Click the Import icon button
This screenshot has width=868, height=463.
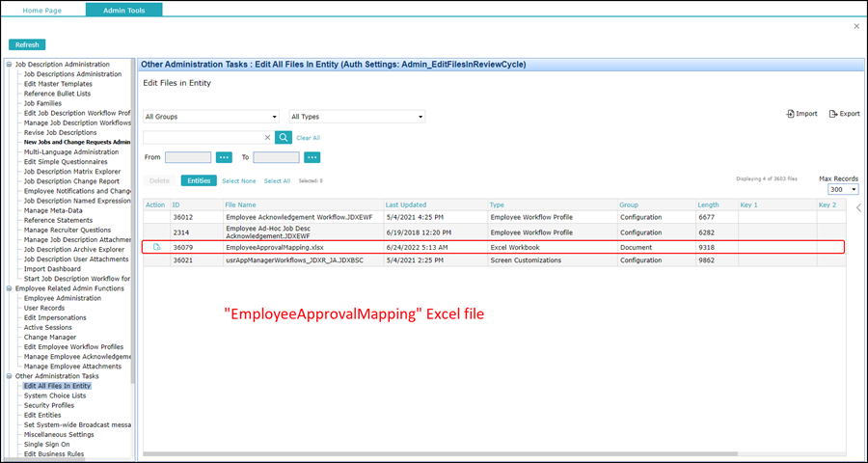pyautogui.click(x=801, y=114)
